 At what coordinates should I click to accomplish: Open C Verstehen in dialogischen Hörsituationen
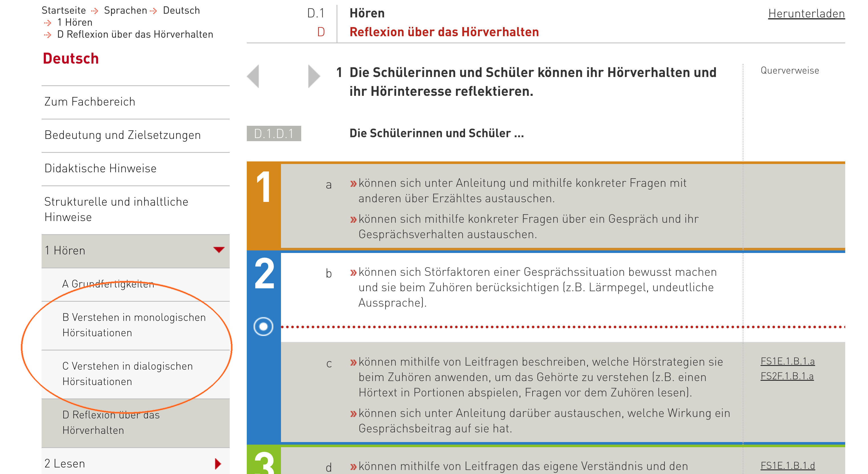pyautogui.click(x=135, y=374)
